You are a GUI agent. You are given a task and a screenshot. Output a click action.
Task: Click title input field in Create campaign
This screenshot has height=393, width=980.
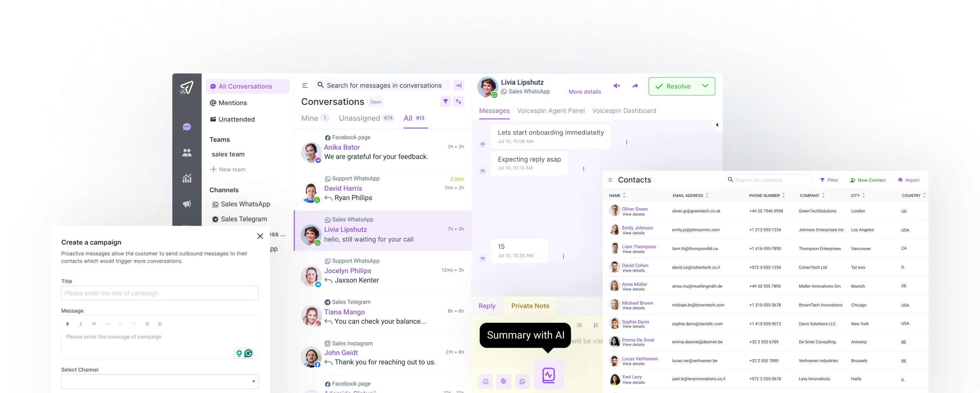click(x=159, y=293)
